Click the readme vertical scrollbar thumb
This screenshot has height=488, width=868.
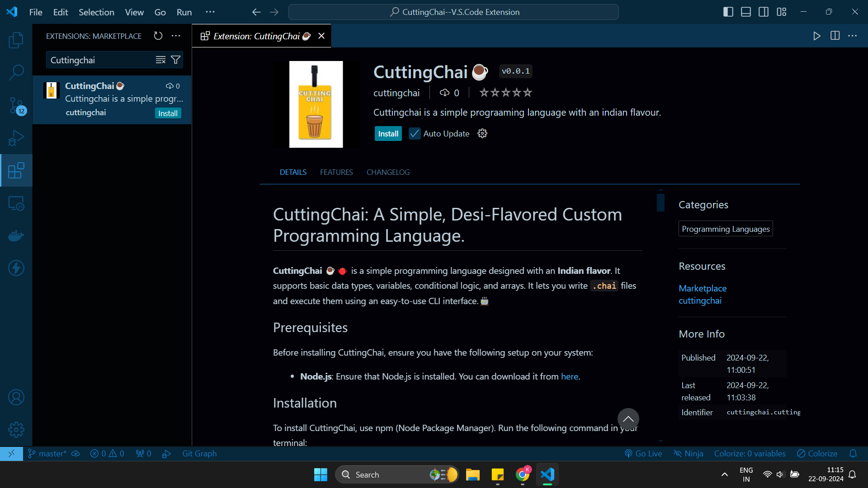pyautogui.click(x=660, y=202)
